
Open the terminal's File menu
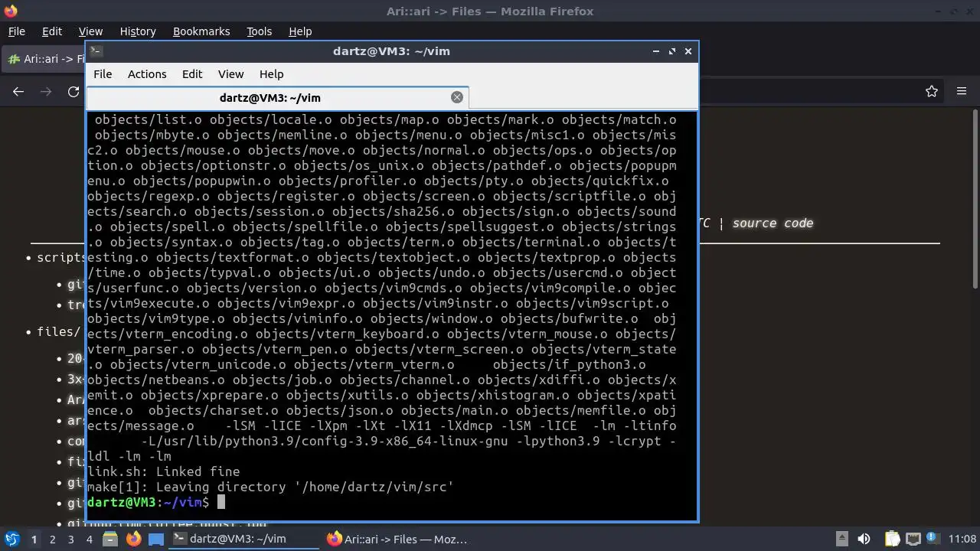point(103,74)
